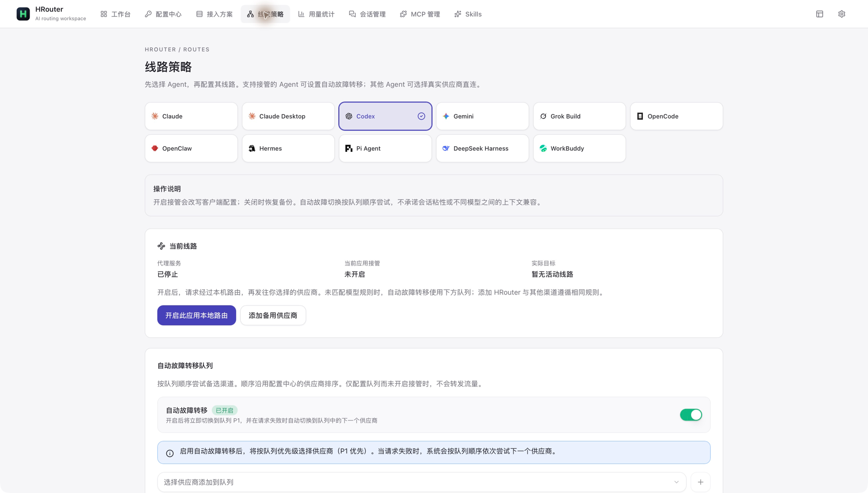
Task: Click the Hermes agent icon
Action: [252, 148]
